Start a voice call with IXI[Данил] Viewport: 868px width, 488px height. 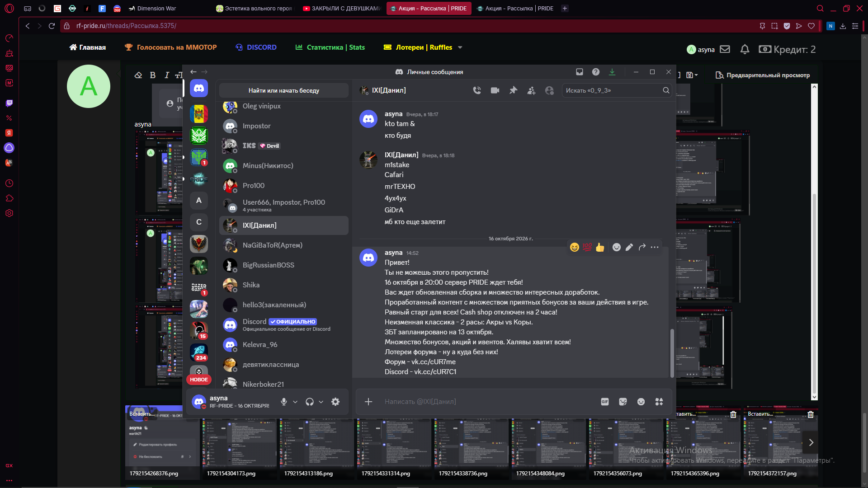[477, 90]
